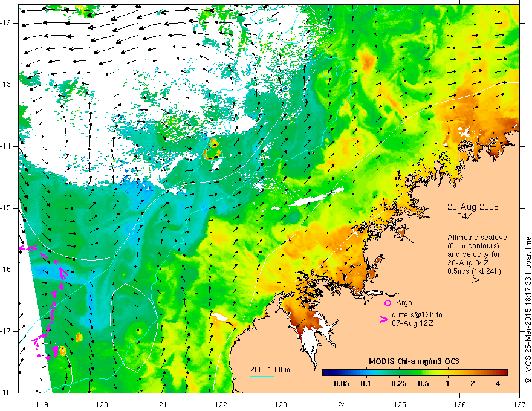532x411 pixels.
Task: Click the latitude axis label '-13'
Action: [6, 85]
